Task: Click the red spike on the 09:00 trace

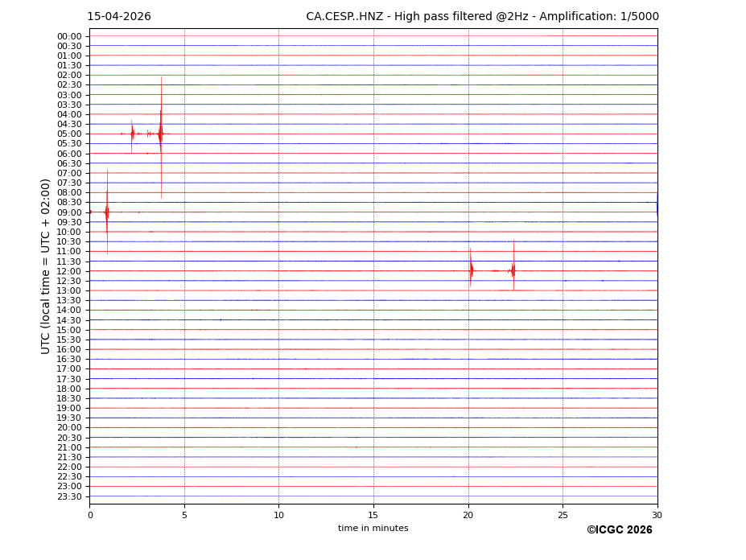Action: [x=107, y=212]
